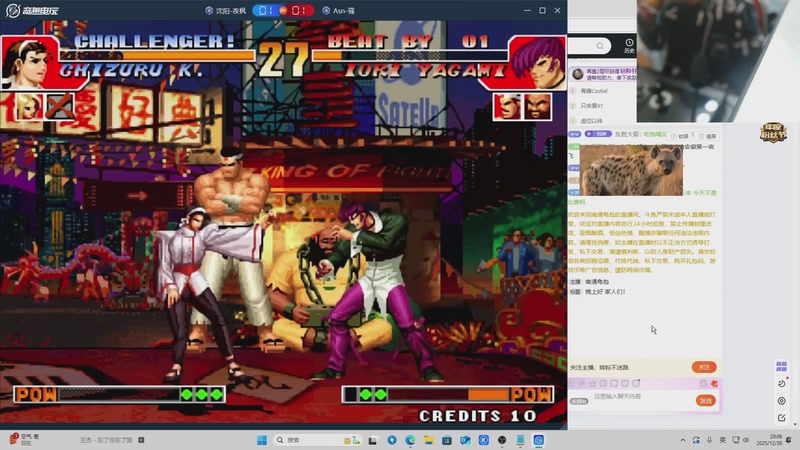Image resolution: width=800 pixels, height=450 pixels.
Task: Open the weather widget on taskbar
Action: coord(24,440)
